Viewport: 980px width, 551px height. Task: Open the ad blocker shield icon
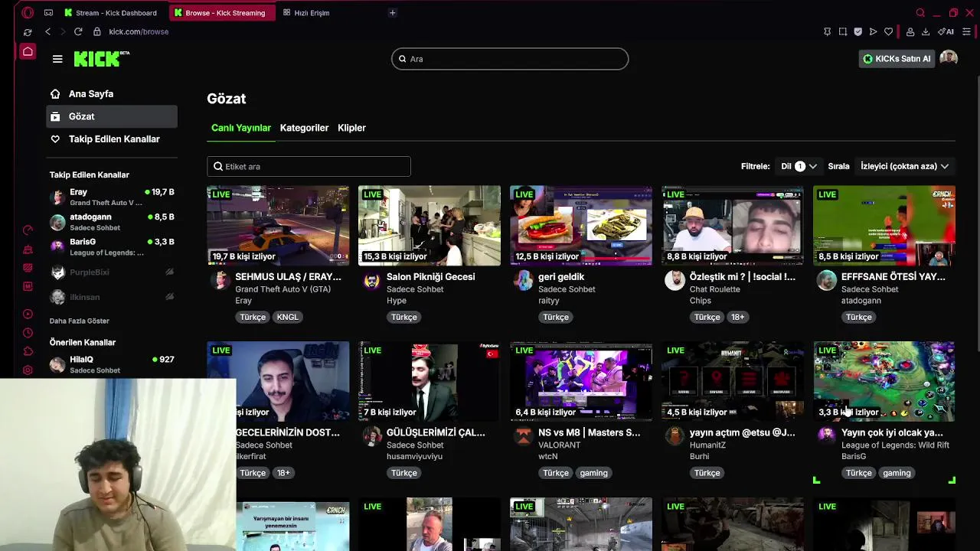[857, 31]
